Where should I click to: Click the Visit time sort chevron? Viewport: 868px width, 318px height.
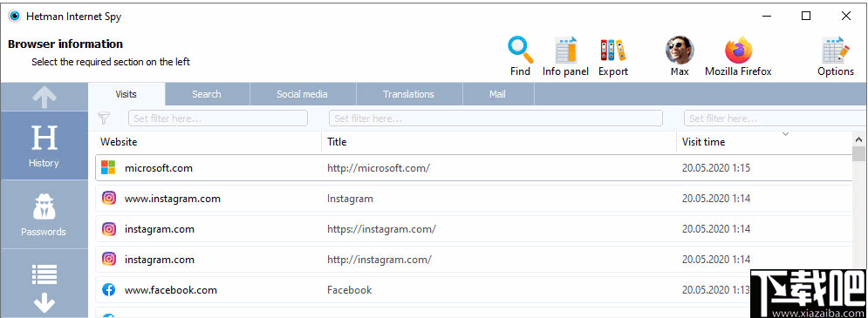[x=785, y=134]
